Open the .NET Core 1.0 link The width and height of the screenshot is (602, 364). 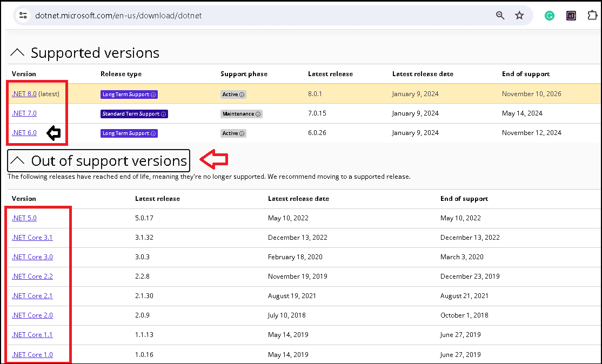coord(32,355)
